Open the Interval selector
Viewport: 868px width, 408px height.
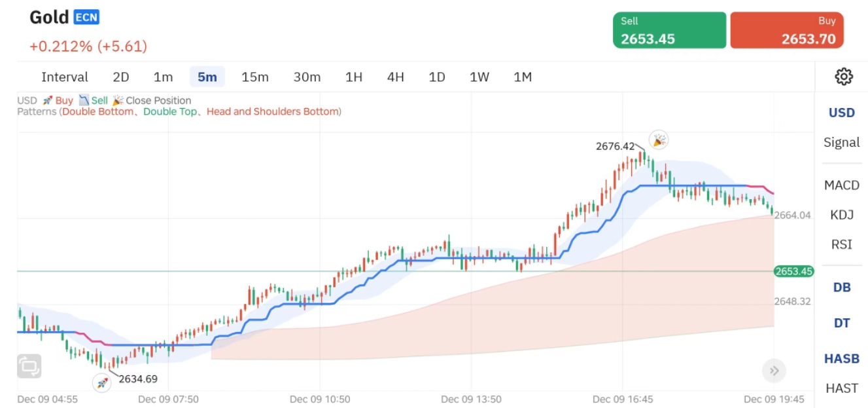(65, 77)
